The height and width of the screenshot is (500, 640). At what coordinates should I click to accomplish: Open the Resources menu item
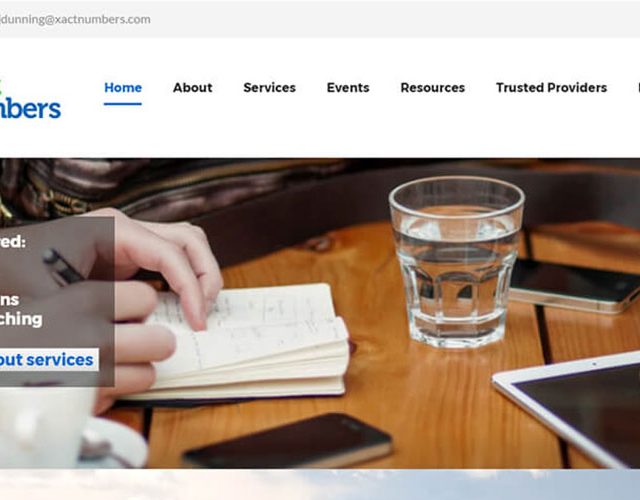[x=433, y=88]
